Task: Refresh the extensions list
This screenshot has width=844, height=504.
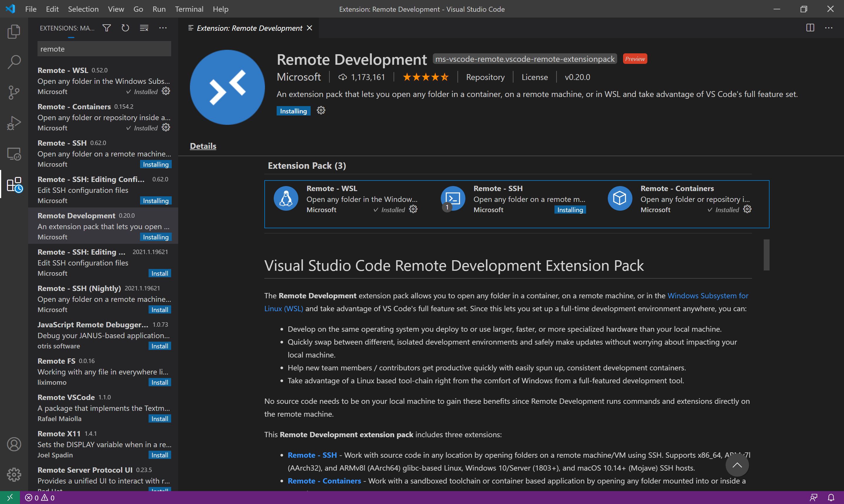Action: [125, 28]
